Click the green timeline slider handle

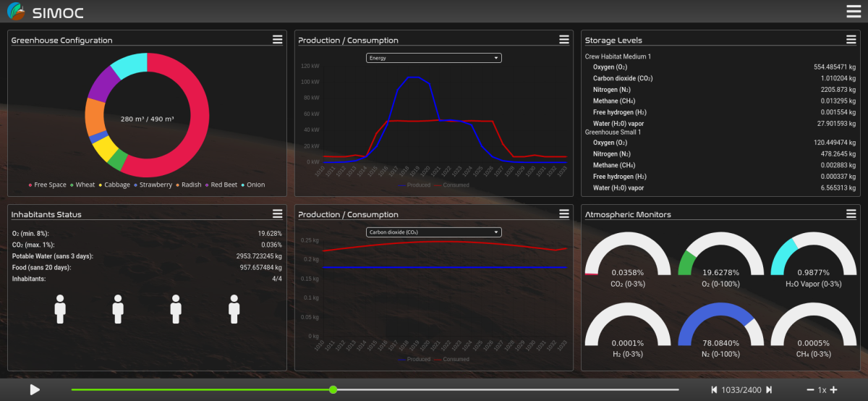333,390
